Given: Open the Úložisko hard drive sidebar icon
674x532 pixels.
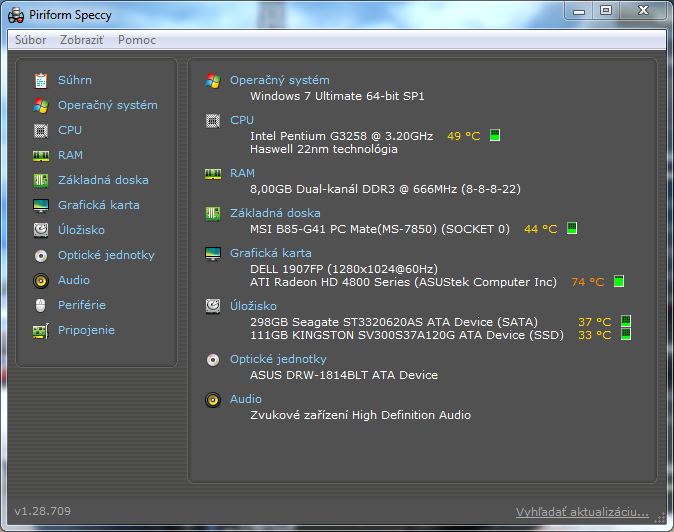Looking at the screenshot, I should tap(41, 230).
